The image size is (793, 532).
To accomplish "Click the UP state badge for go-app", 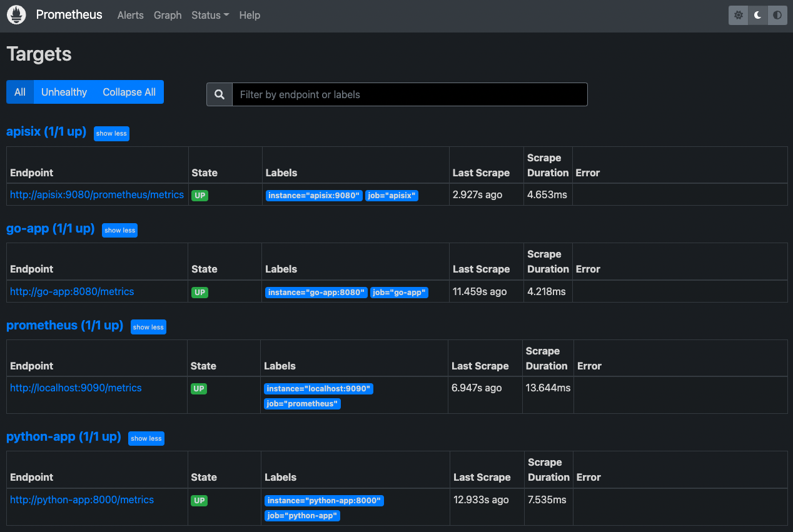I will coord(199,291).
